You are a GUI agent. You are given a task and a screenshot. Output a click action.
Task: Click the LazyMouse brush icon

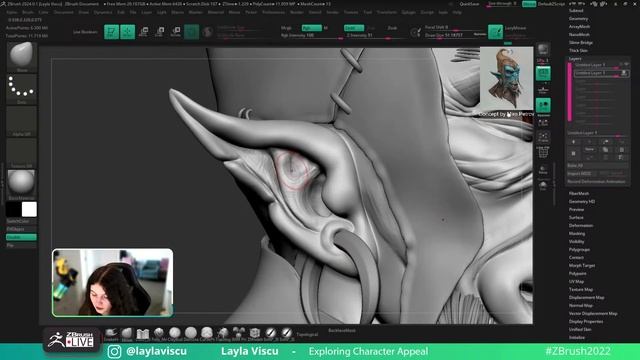pyautogui.click(x=495, y=32)
